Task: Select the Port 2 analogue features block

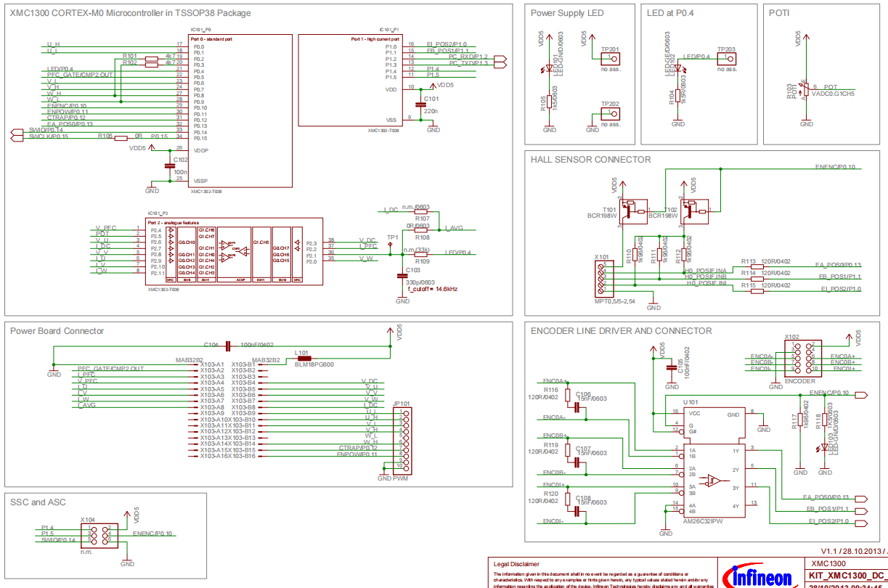Action: pos(234,250)
